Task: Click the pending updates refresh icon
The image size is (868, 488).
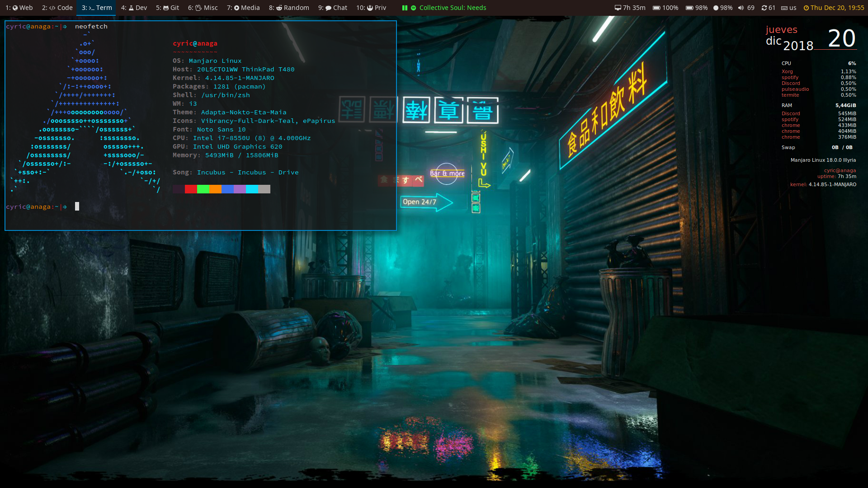Action: (764, 8)
